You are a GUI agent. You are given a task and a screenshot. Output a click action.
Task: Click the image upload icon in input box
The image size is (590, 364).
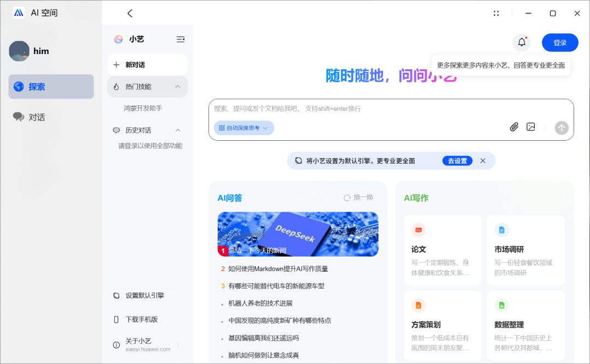click(x=530, y=127)
